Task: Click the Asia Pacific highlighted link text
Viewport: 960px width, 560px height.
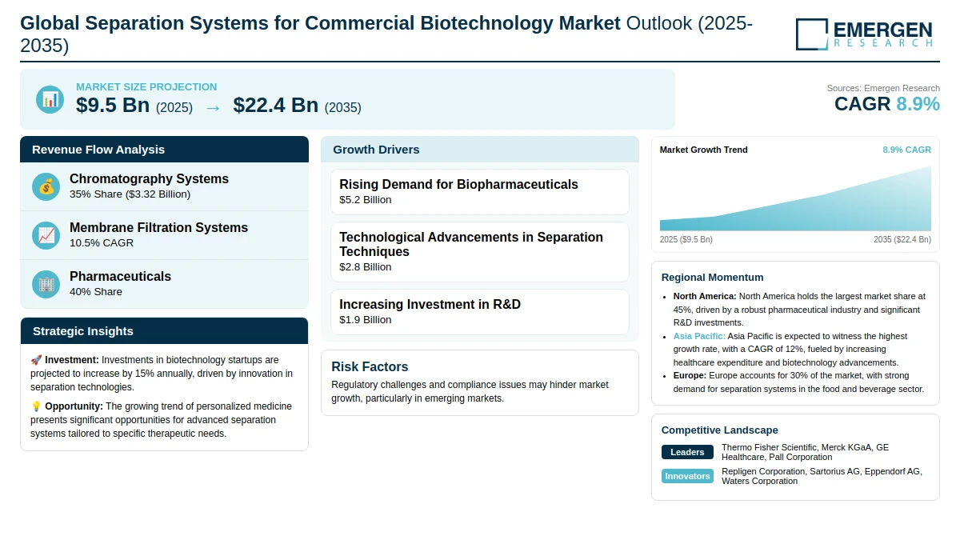Action: [699, 336]
